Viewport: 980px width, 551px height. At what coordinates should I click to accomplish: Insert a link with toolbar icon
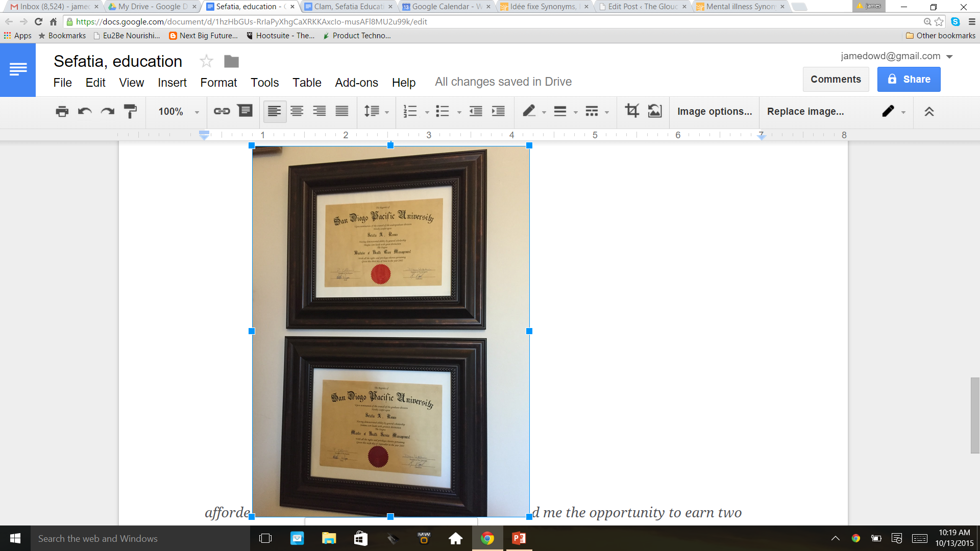[222, 111]
